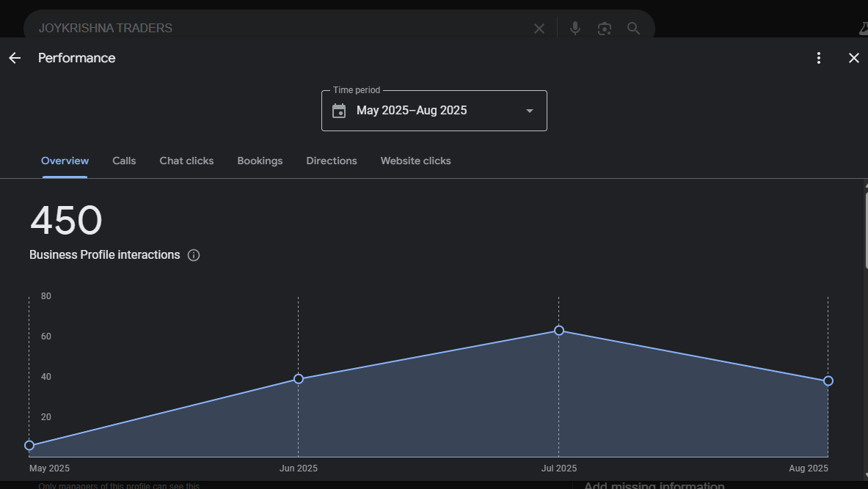Open the three-dot more options menu

(819, 58)
